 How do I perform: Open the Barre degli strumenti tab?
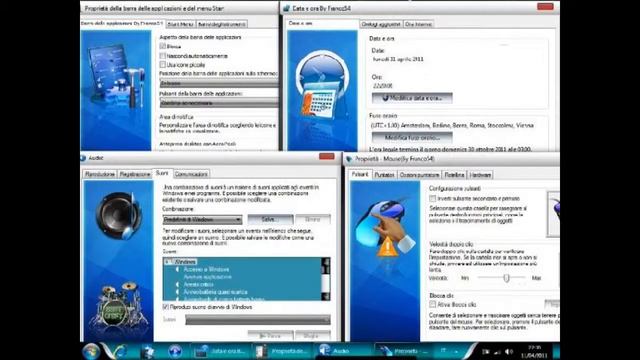pyautogui.click(x=222, y=24)
